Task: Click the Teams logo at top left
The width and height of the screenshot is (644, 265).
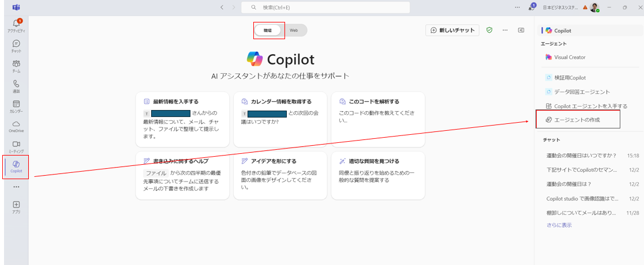Action: coord(16,7)
